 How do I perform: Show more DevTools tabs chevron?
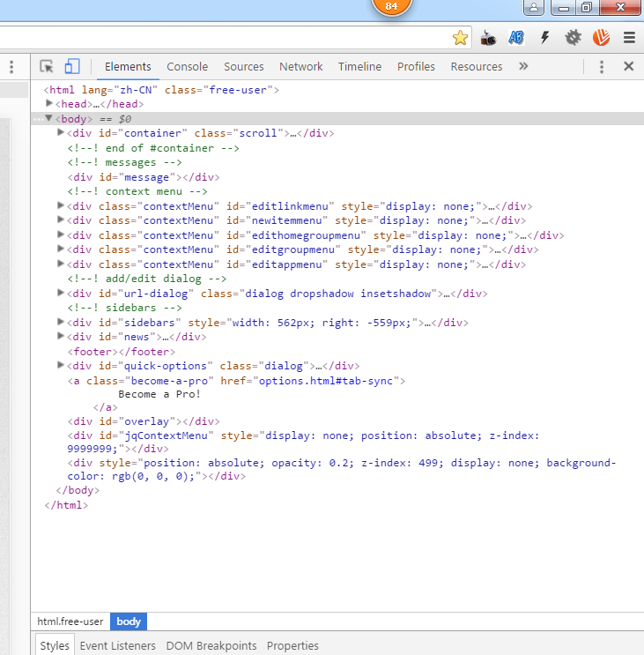pos(523,66)
